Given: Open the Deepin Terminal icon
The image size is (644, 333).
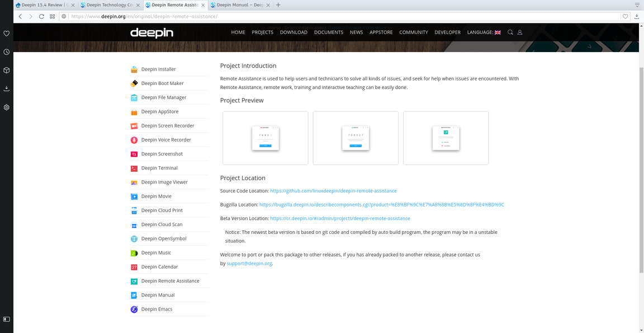Looking at the screenshot, I should click(x=134, y=168).
